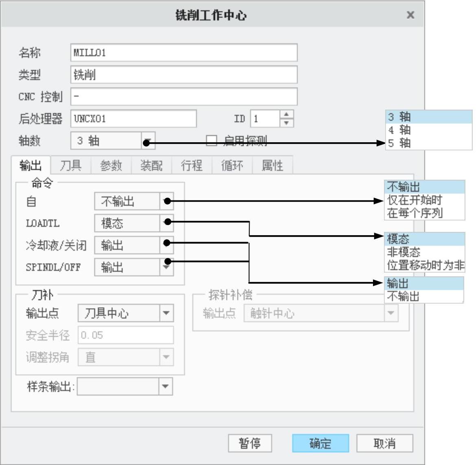The width and height of the screenshot is (476, 465).
Task: Select 5 轴 in the axis list
Action: 429,143
